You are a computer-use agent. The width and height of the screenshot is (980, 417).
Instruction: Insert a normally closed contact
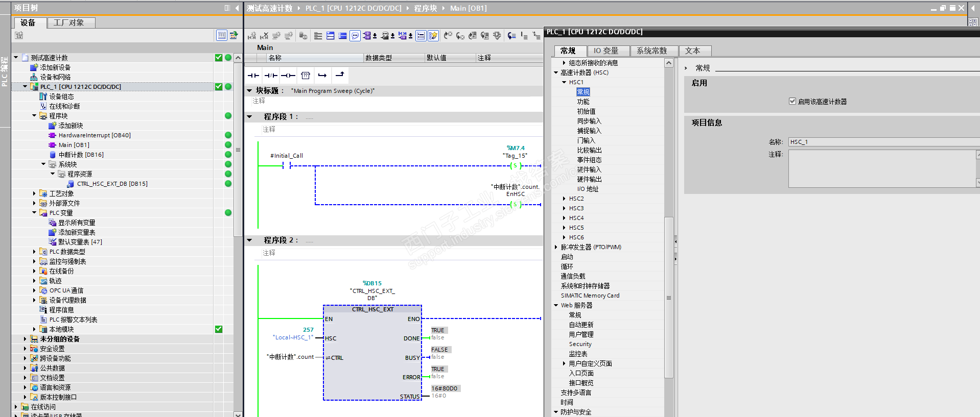pyautogui.click(x=270, y=76)
